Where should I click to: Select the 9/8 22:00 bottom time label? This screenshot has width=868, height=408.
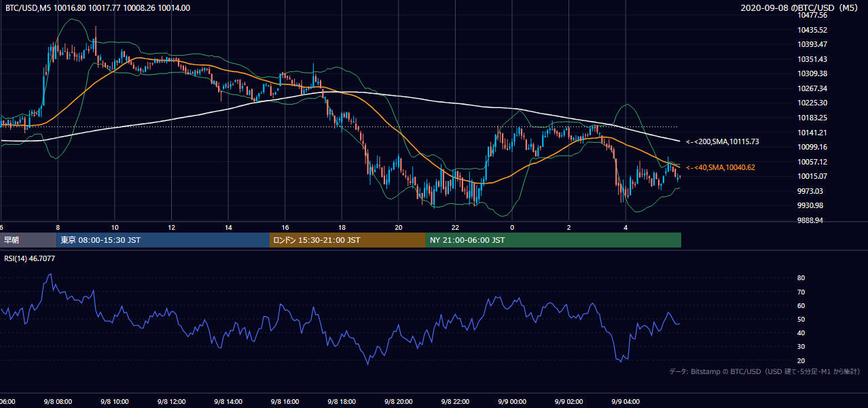(x=456, y=401)
